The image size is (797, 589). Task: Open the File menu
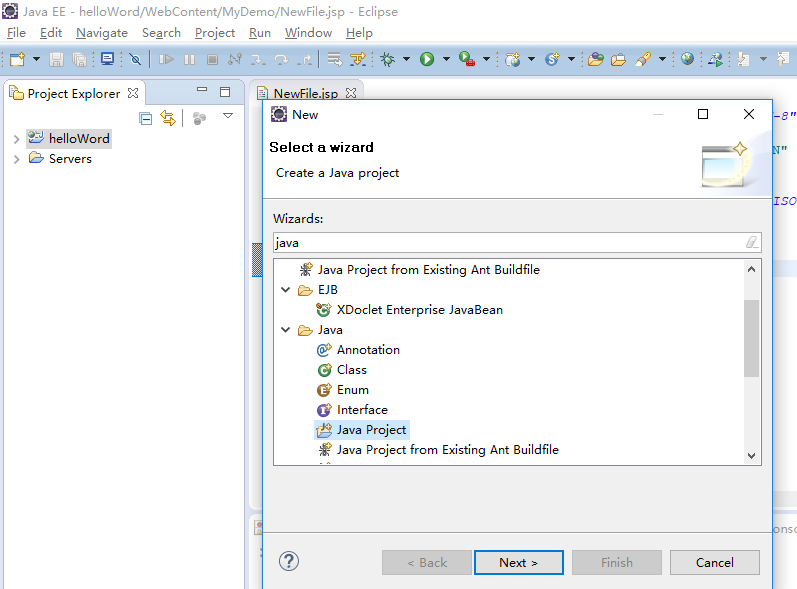(16, 33)
